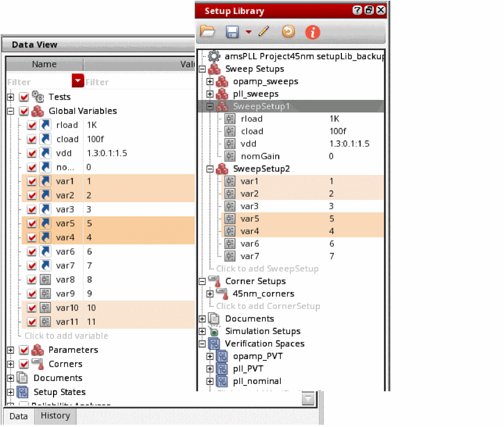
Task: Toggle the var6 checkbox
Action: click(x=32, y=251)
